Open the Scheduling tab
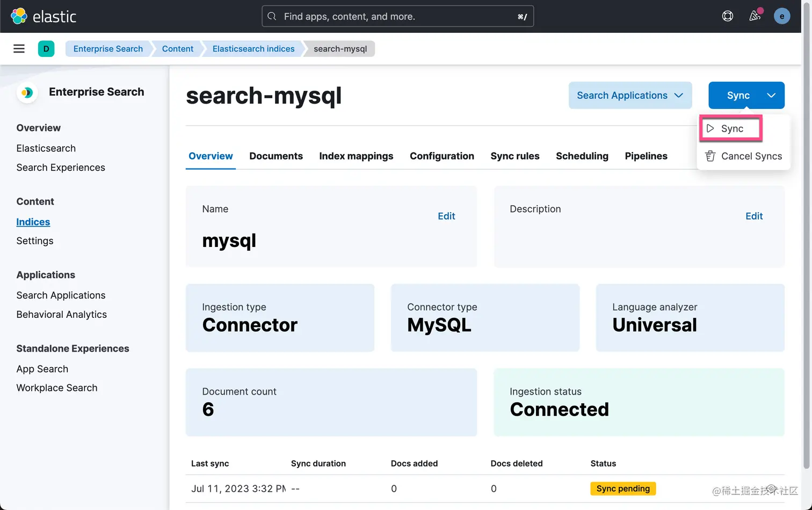Viewport: 812px width, 510px height. [582, 156]
